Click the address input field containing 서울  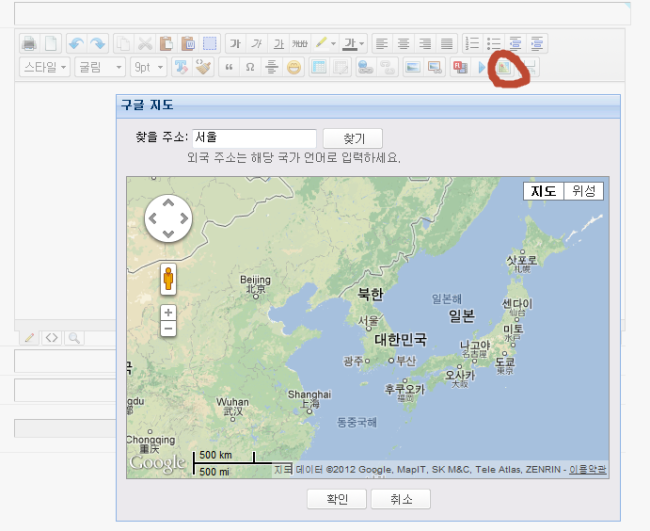point(254,139)
